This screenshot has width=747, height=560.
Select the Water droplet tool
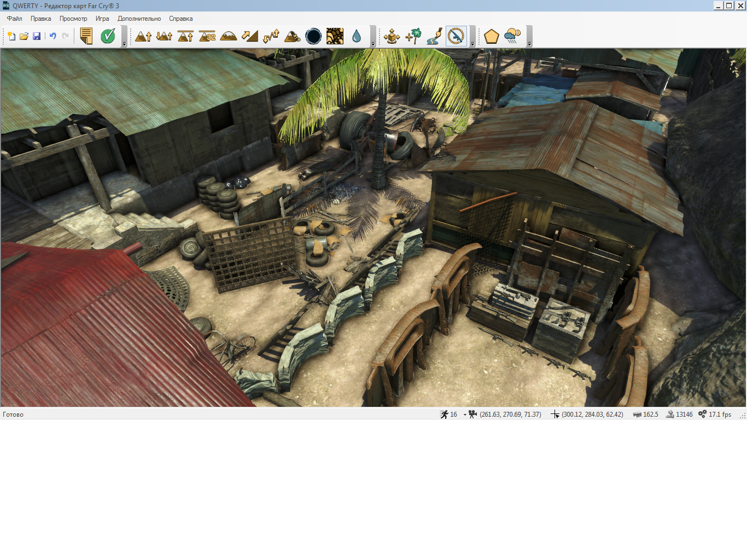click(x=357, y=36)
